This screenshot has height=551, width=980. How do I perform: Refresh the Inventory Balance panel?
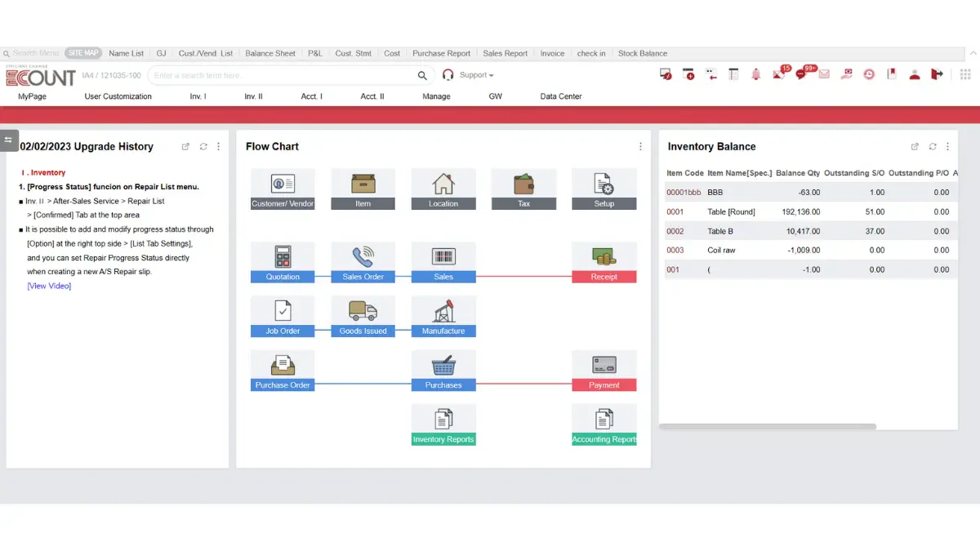933,147
